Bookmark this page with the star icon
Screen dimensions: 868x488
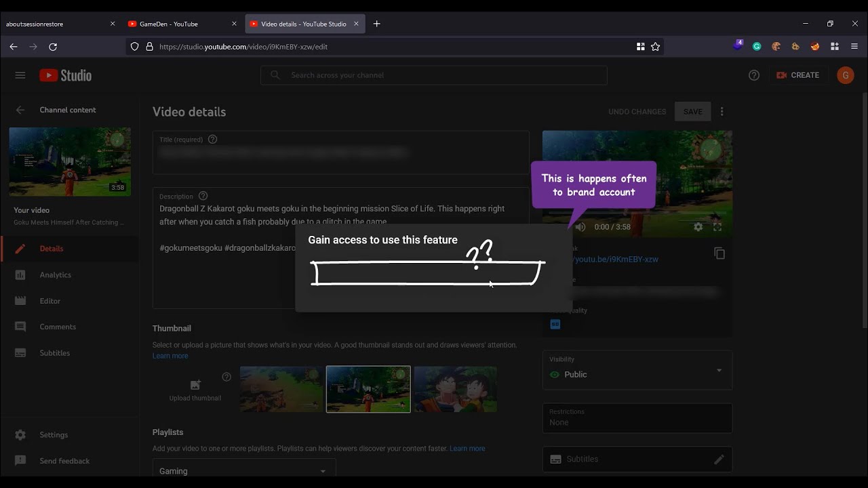pos(655,47)
